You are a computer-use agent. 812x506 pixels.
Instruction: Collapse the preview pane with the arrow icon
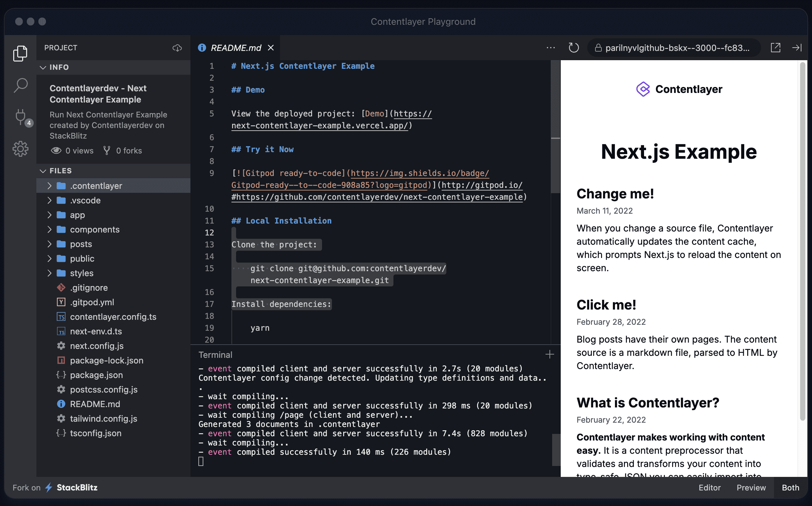pyautogui.click(x=797, y=48)
